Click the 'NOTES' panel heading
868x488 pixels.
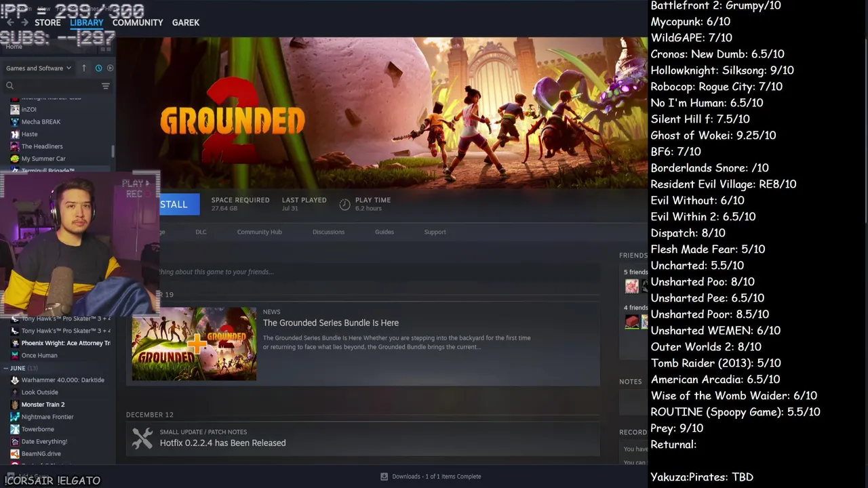pyautogui.click(x=630, y=382)
